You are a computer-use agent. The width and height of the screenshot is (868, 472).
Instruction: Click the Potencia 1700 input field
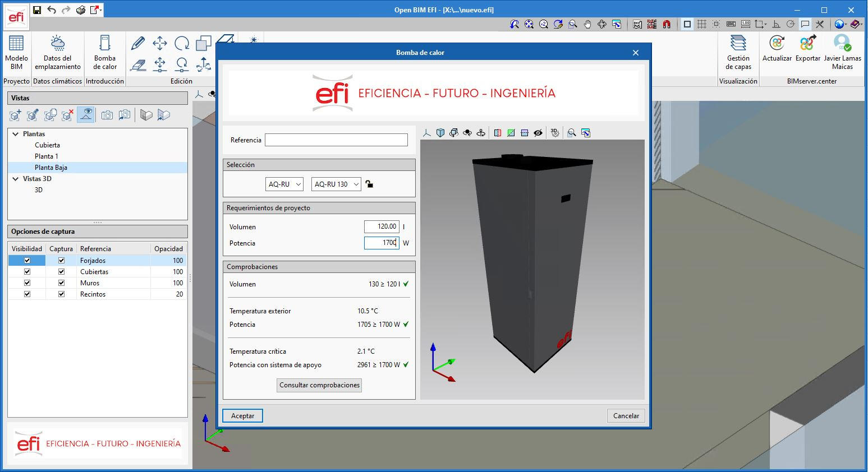[x=382, y=243]
